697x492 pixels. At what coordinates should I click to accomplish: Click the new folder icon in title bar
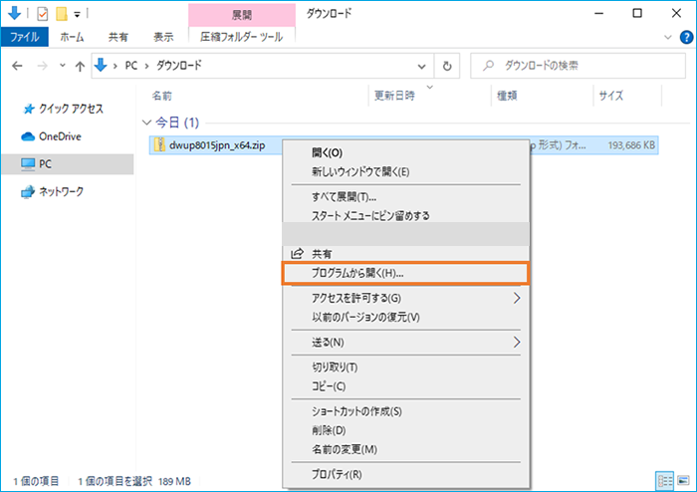click(x=60, y=15)
